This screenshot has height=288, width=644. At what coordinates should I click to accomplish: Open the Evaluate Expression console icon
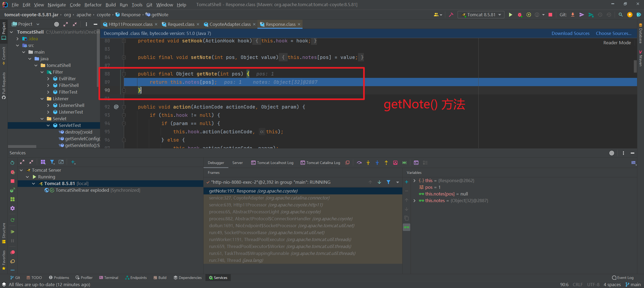(x=416, y=162)
